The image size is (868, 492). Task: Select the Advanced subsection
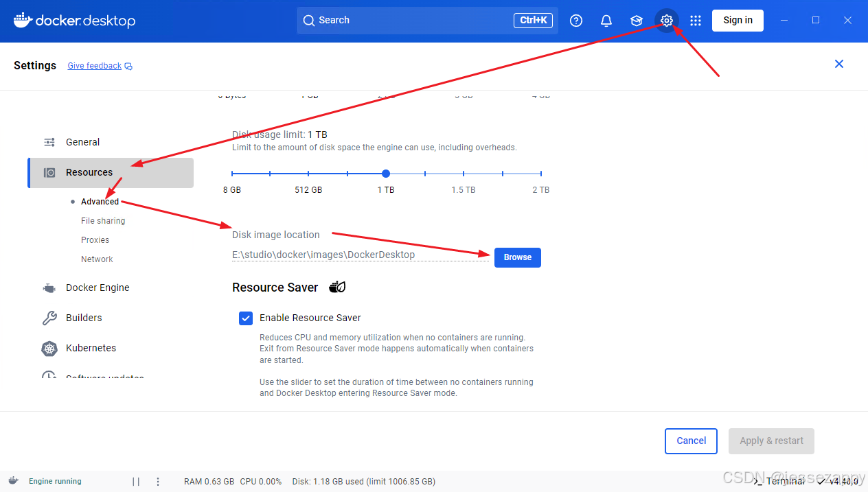tap(100, 202)
